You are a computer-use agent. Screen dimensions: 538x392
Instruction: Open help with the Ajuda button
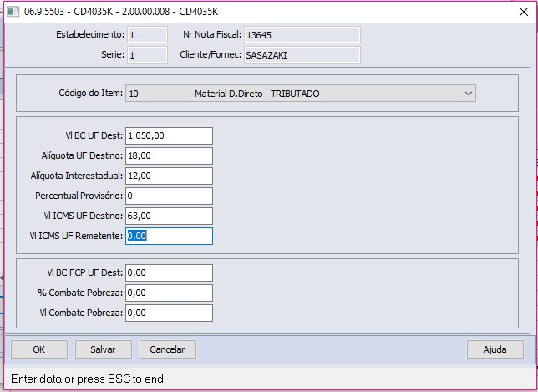pos(495,349)
